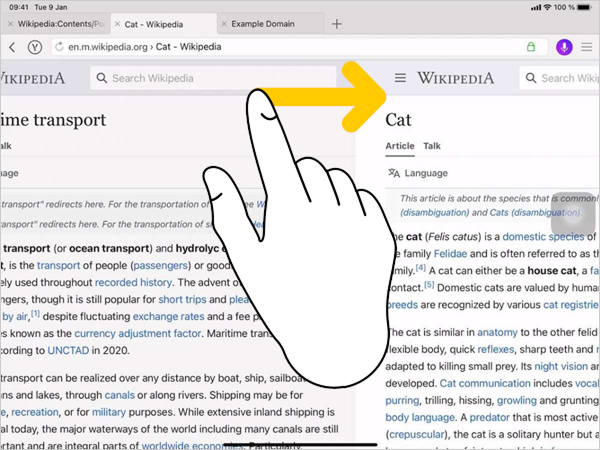Open the Talk tab of Cat article
The image size is (600, 450).
[x=432, y=146]
